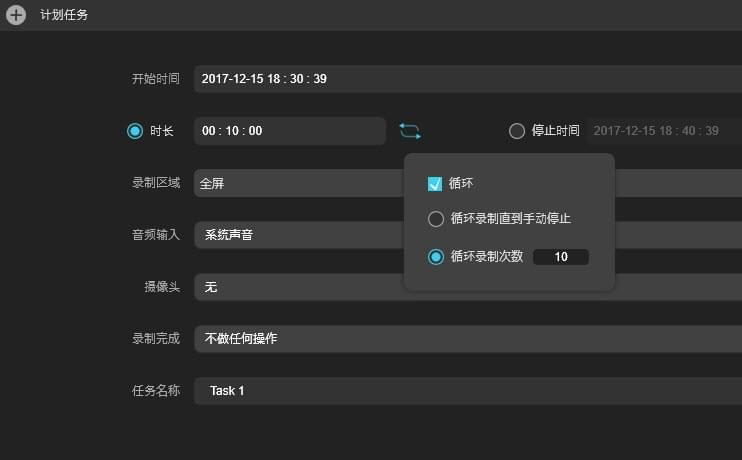
Task: Select the 时长 duration radio button
Action: [135, 131]
